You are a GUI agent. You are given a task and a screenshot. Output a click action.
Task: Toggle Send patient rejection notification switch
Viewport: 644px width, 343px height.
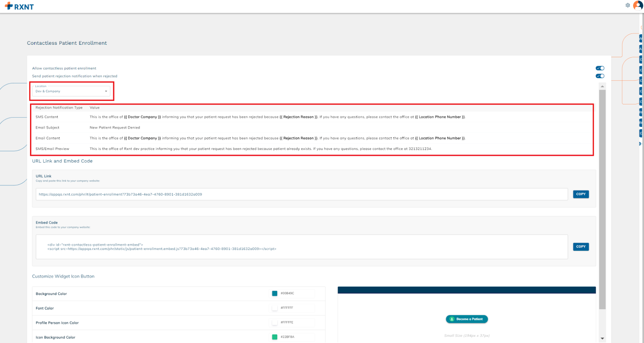[x=600, y=76]
